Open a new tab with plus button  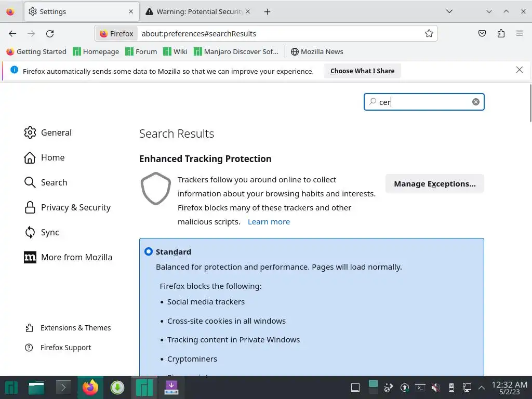point(268,12)
